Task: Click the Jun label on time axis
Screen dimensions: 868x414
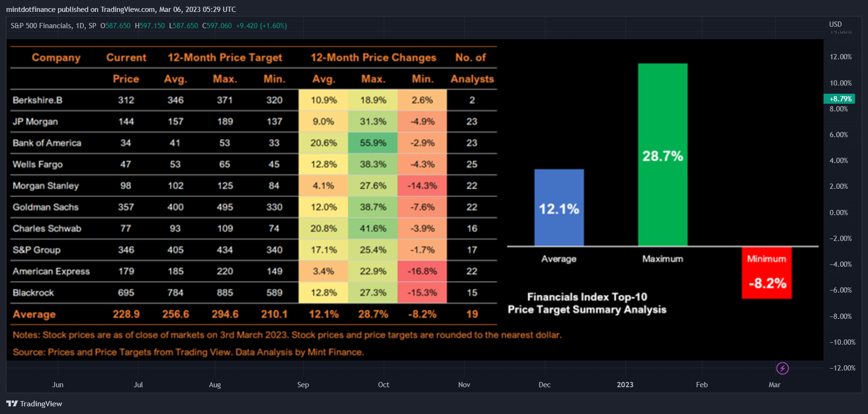Action: click(x=58, y=385)
